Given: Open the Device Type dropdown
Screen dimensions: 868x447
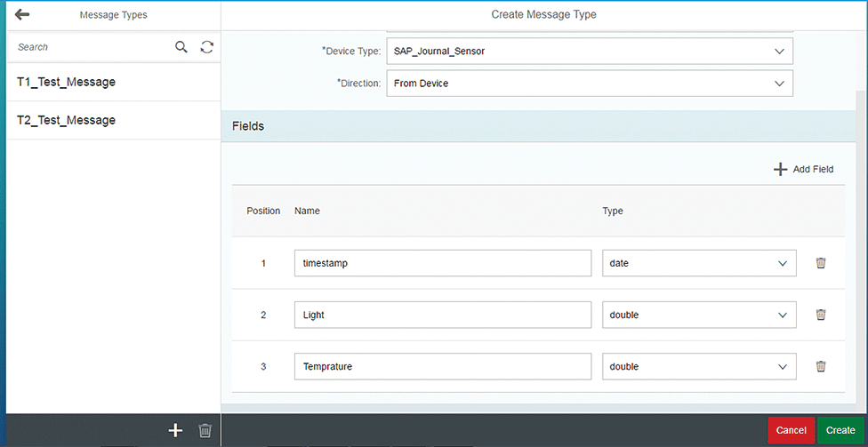Looking at the screenshot, I should pyautogui.click(x=589, y=51).
